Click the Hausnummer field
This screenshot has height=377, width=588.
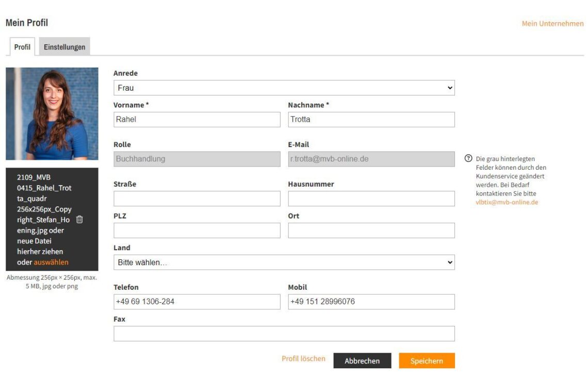[x=371, y=199]
